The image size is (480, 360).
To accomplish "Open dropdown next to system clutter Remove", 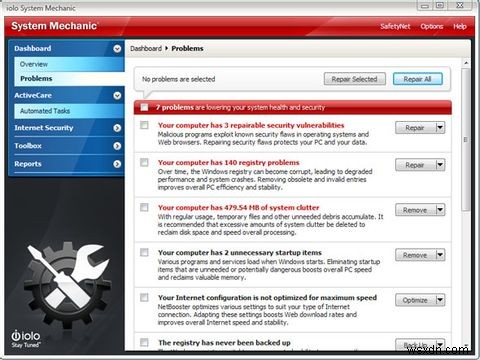I will click(x=440, y=210).
